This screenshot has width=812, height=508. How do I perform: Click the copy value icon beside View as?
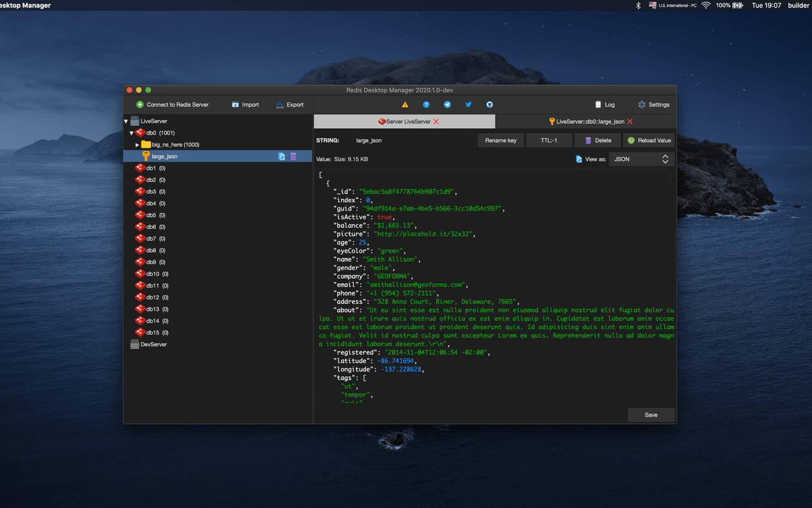[x=578, y=159]
